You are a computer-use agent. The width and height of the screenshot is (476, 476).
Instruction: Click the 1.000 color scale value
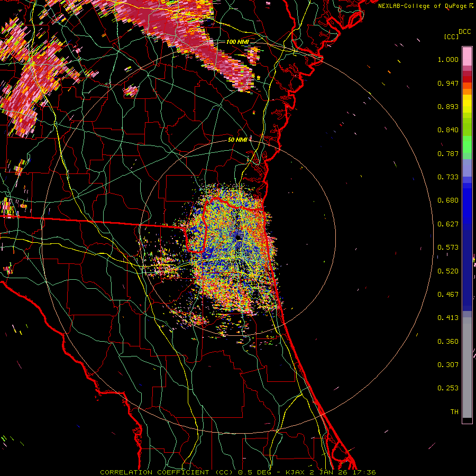[448, 59]
